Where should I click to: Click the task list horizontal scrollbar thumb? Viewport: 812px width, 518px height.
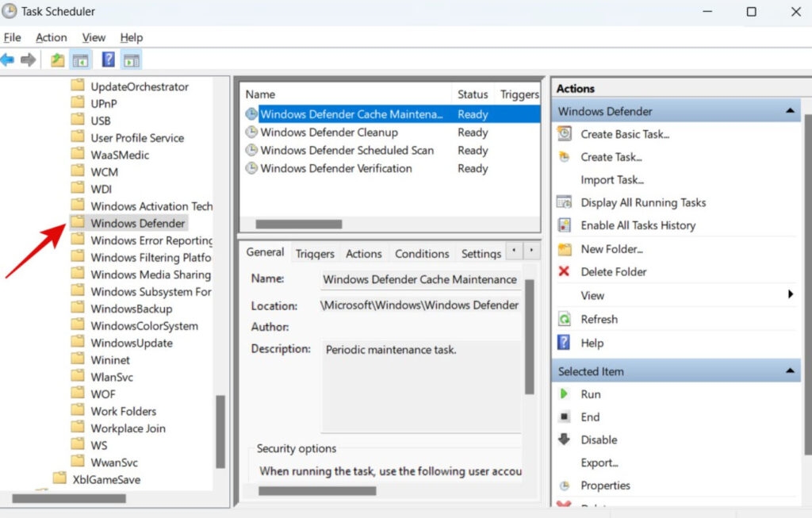[299, 224]
